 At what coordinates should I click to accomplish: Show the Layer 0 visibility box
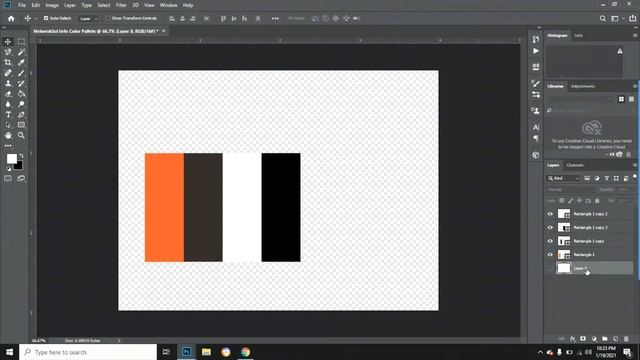(x=550, y=268)
